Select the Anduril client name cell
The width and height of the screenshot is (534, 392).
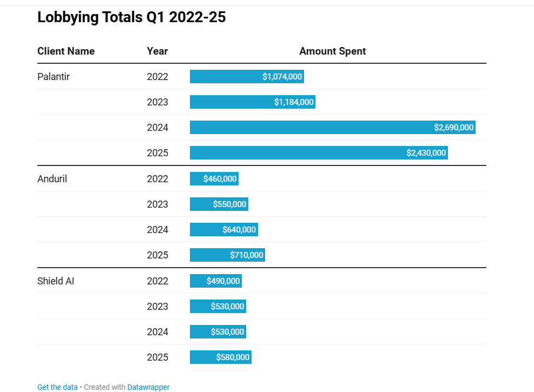click(x=52, y=179)
